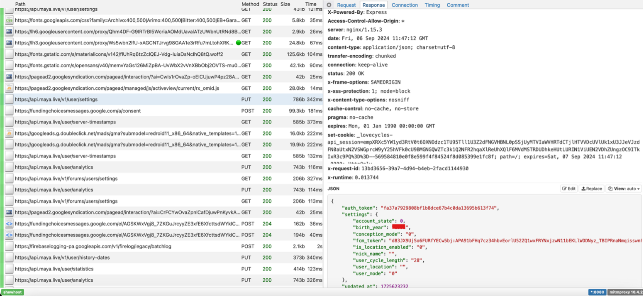The height and width of the screenshot is (297, 644).
Task: Click the CSS file icon for fonts.googleapis.com
Action: pyautogui.click(x=9, y=20)
